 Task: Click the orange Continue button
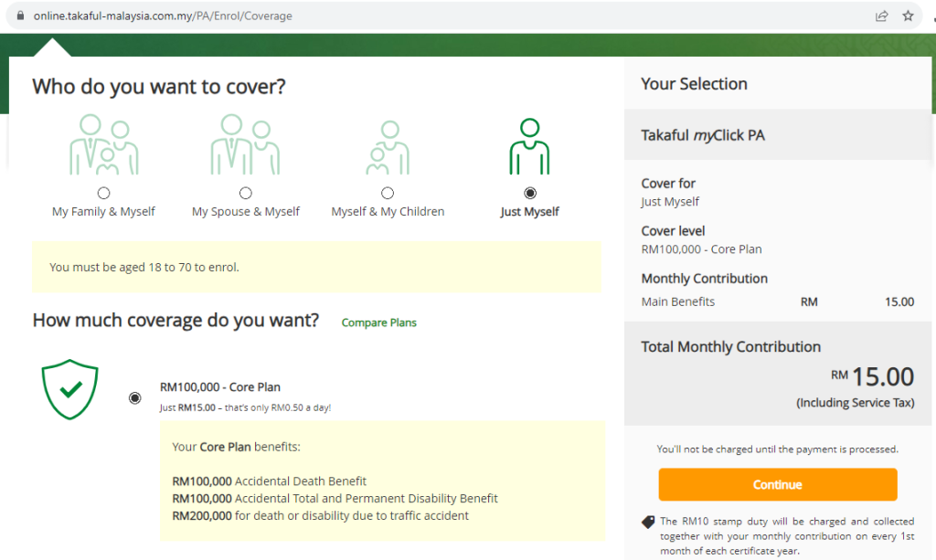pos(777,484)
